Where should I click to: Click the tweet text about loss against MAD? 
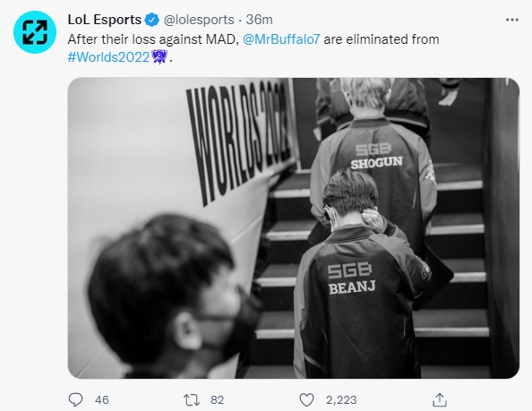click(253, 48)
